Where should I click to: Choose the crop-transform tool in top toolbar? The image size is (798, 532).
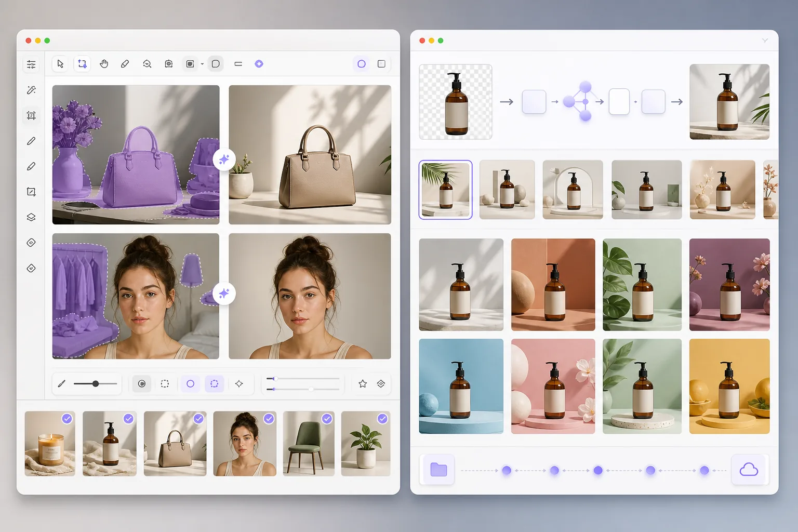click(82, 64)
